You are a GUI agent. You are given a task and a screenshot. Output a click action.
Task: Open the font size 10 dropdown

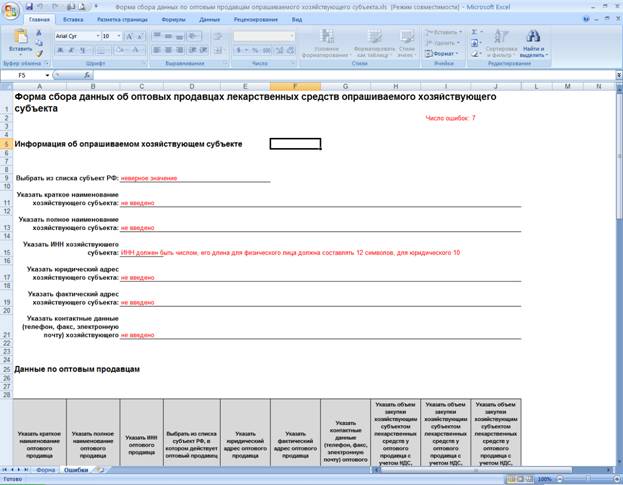click(x=119, y=36)
